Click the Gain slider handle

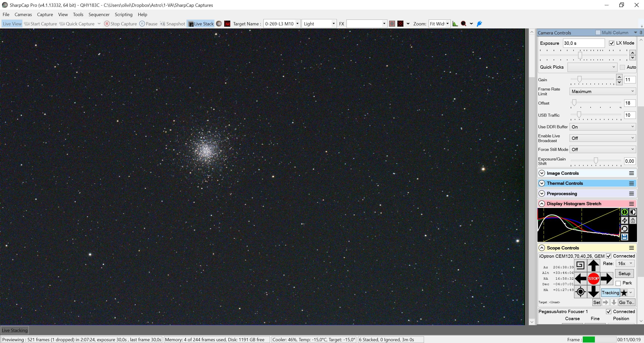(x=579, y=79)
